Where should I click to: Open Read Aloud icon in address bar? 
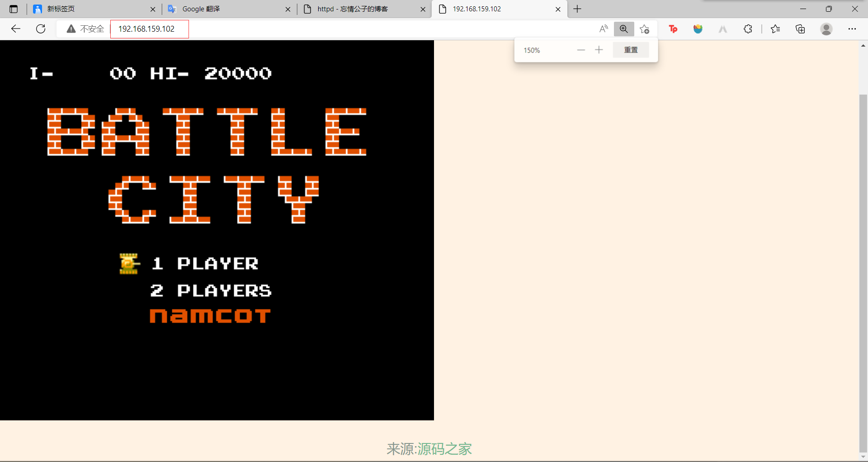tap(604, 29)
